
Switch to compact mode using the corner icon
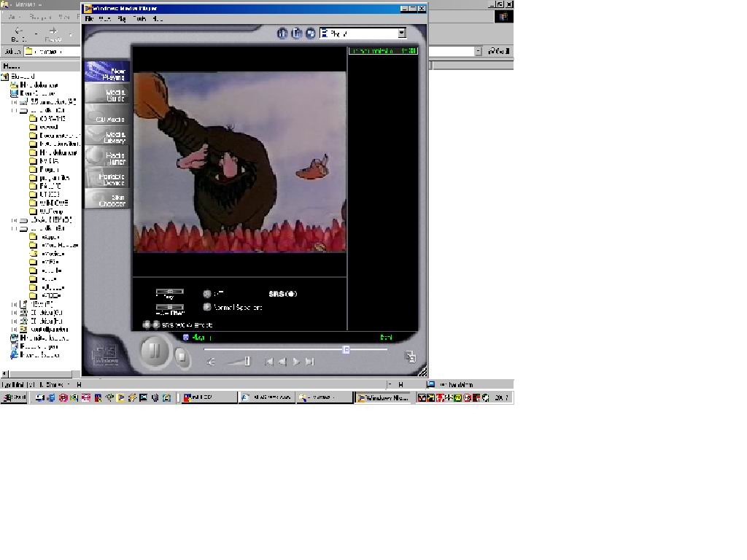pyautogui.click(x=410, y=356)
